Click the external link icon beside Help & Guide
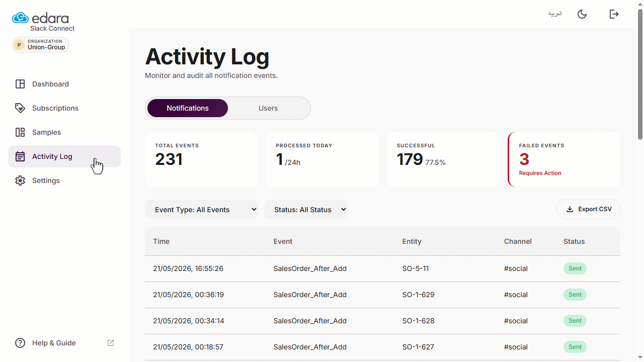The width and height of the screenshot is (644, 362). (x=111, y=343)
